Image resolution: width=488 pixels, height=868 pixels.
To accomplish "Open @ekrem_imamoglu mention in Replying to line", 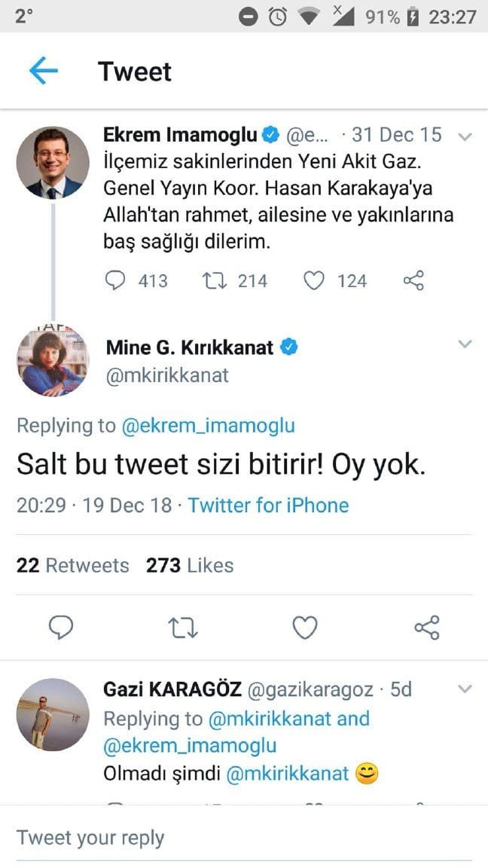I will pos(208,426).
